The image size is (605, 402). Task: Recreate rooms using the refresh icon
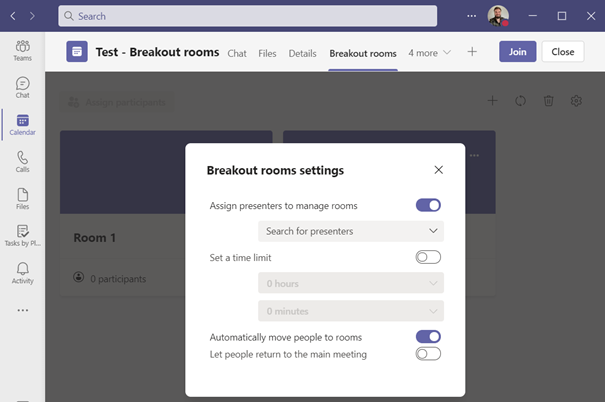(x=521, y=101)
